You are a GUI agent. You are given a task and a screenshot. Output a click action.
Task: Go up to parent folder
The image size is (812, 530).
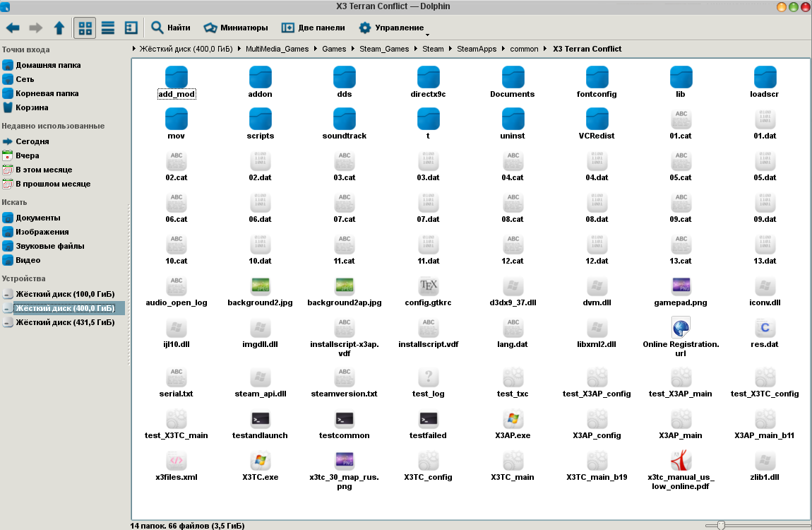[x=59, y=28]
